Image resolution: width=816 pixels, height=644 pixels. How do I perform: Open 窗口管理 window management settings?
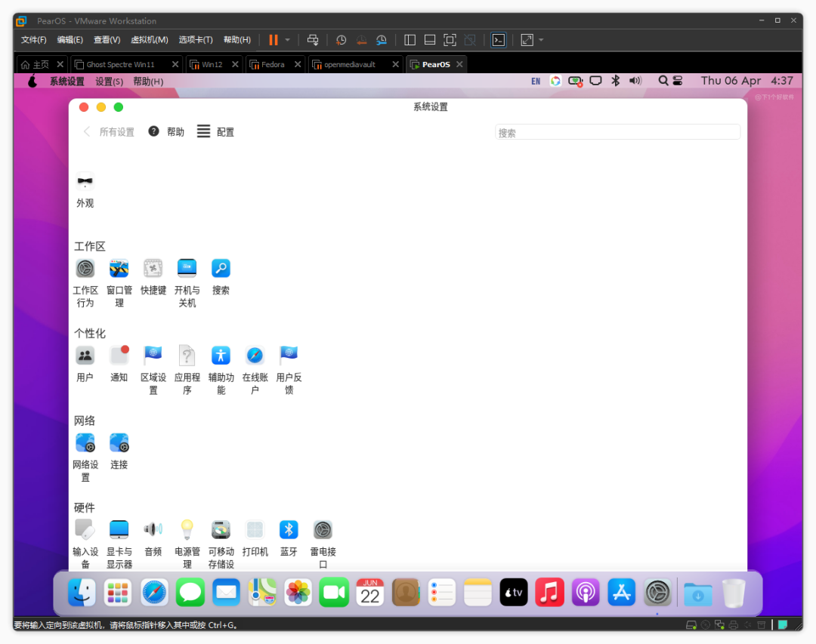point(119,283)
